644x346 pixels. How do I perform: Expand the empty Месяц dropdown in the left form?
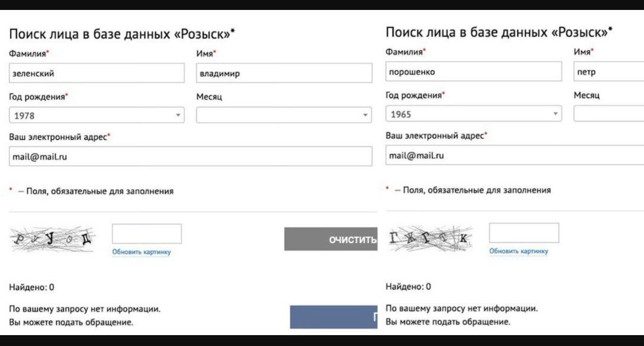click(284, 115)
